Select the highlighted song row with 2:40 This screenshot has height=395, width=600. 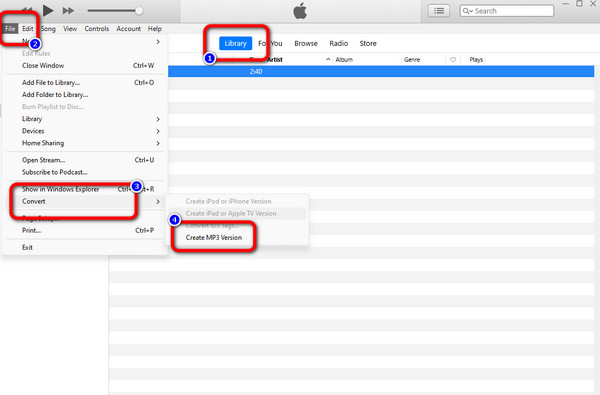pyautogui.click(x=381, y=72)
